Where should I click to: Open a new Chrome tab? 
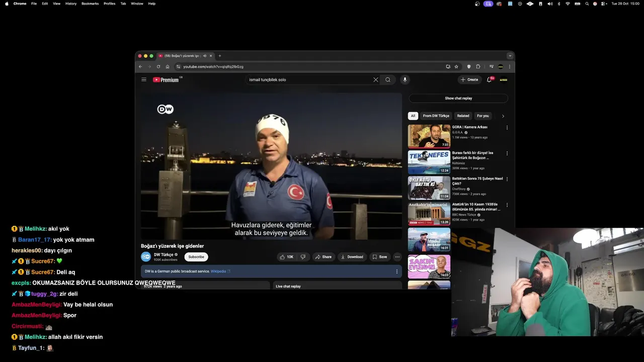(219, 56)
